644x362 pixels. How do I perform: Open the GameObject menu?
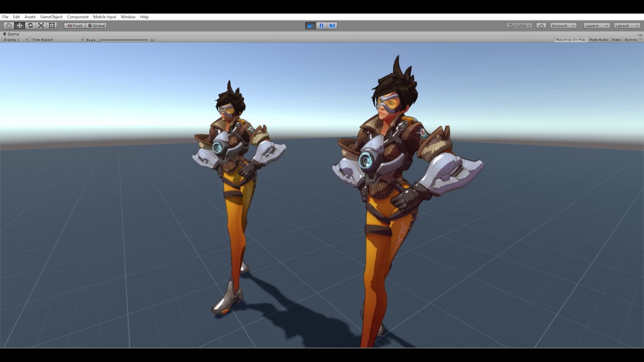coord(51,17)
